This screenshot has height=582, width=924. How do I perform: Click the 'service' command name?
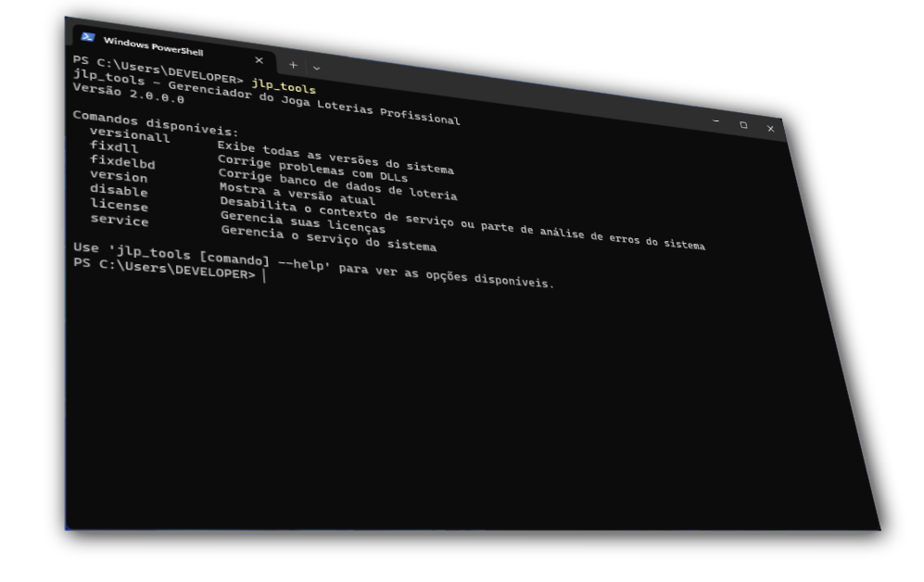tap(120, 220)
